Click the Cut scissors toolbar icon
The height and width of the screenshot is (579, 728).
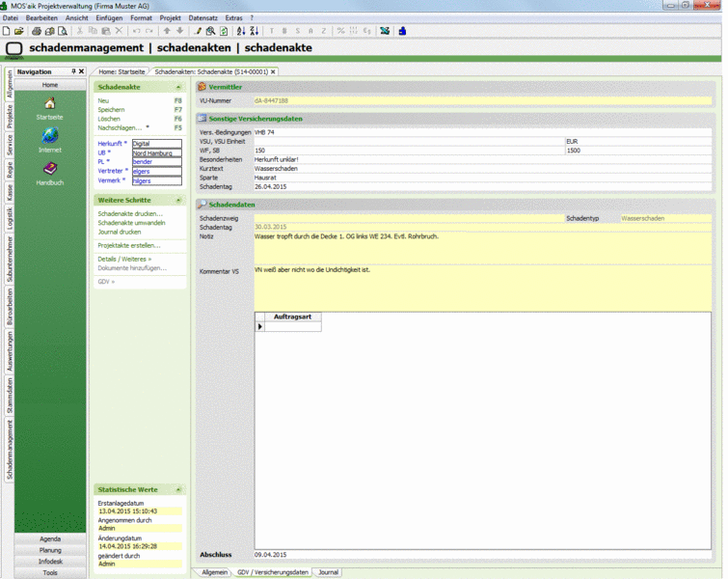pos(80,31)
